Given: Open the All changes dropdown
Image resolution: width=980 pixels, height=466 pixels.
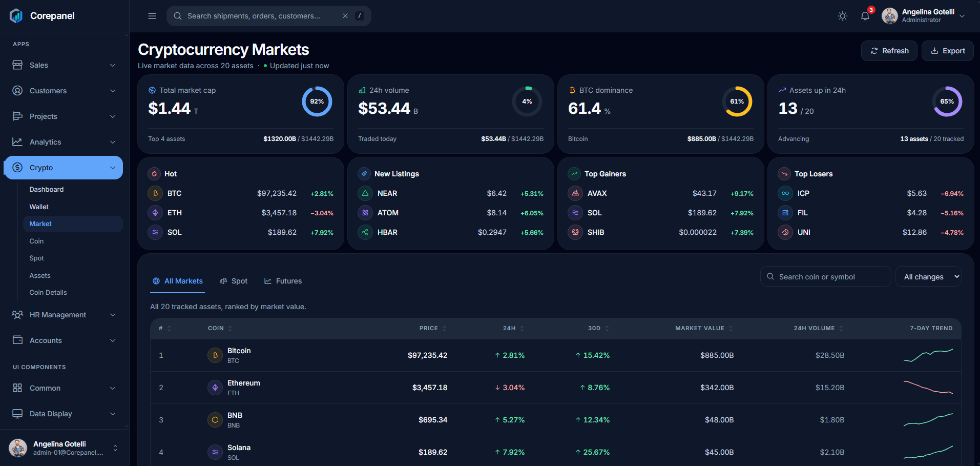Looking at the screenshot, I should [x=928, y=277].
